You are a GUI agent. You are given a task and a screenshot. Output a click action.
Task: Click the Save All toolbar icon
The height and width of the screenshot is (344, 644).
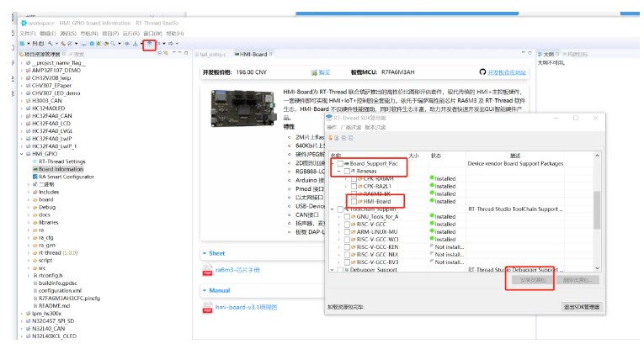(x=41, y=44)
